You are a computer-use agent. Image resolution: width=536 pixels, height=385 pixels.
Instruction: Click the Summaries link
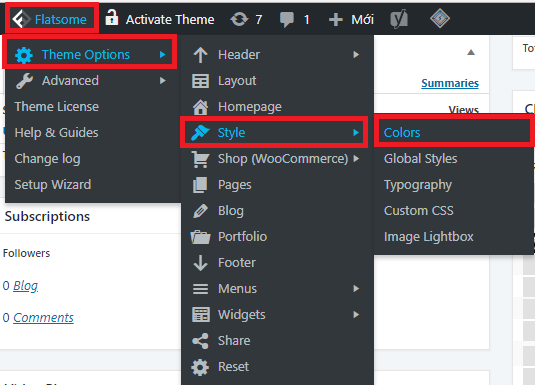click(450, 83)
